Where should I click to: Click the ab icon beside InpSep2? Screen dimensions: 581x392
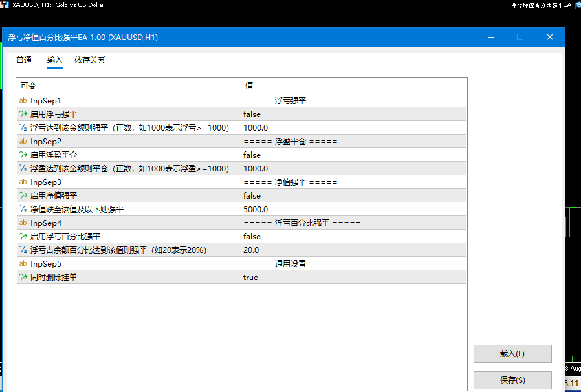point(23,141)
